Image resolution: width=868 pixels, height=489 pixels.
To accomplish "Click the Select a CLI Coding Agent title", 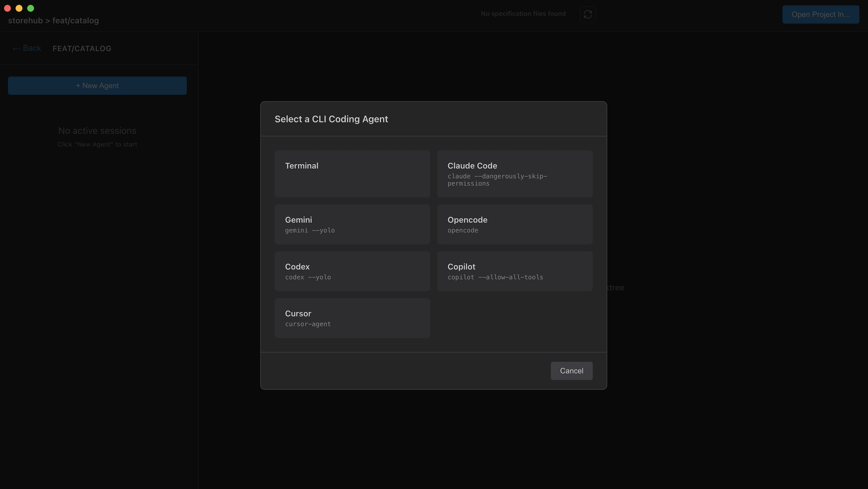I will pos(331,119).
